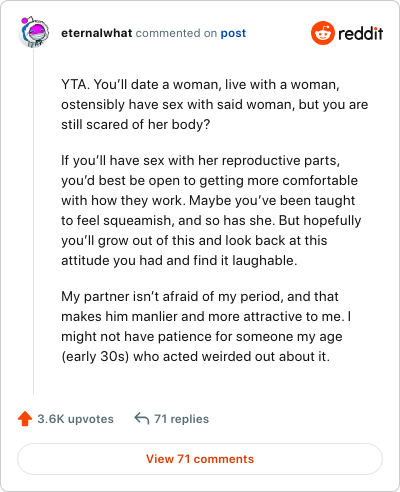This screenshot has width=400, height=492.
Task: Click the paragraph beginning 'My partner isn't afraid'
Action: click(x=206, y=326)
